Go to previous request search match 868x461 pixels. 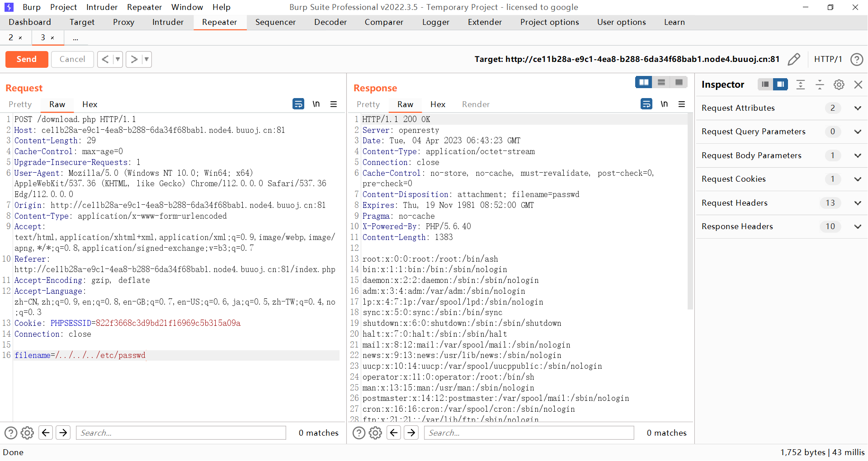pyautogui.click(x=46, y=433)
